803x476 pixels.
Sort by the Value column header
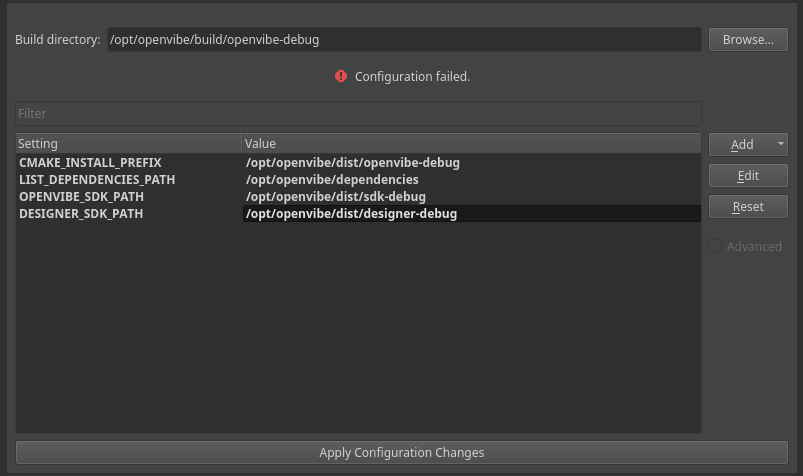470,144
